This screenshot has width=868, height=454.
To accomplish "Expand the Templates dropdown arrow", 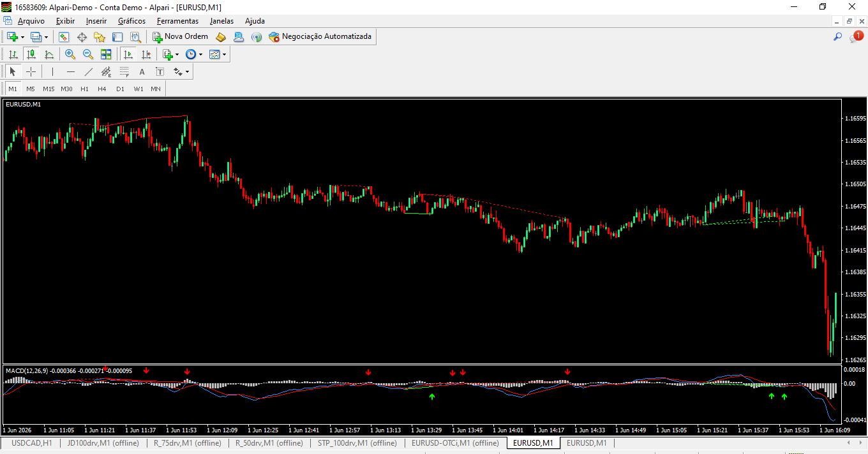I will 224,54.
